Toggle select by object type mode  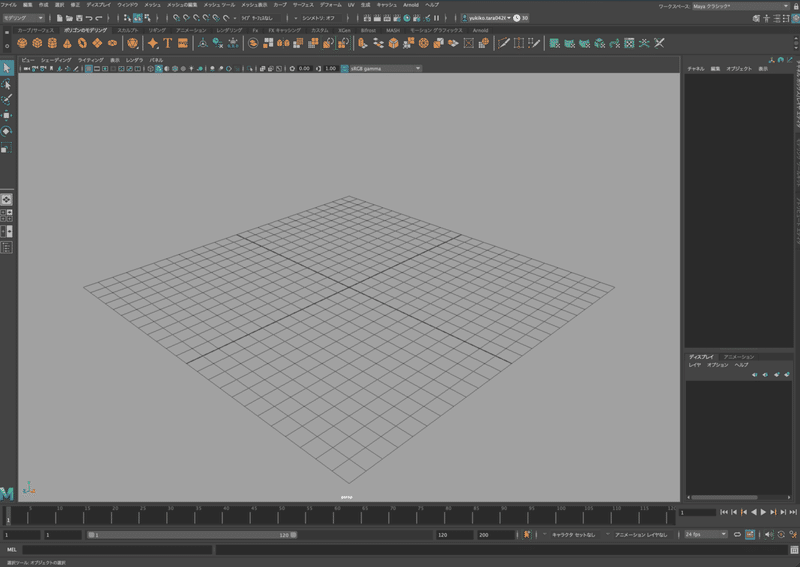(x=138, y=18)
